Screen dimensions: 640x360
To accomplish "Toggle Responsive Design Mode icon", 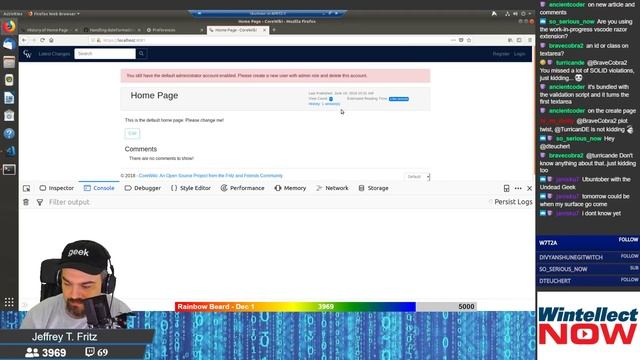I will [507, 188].
